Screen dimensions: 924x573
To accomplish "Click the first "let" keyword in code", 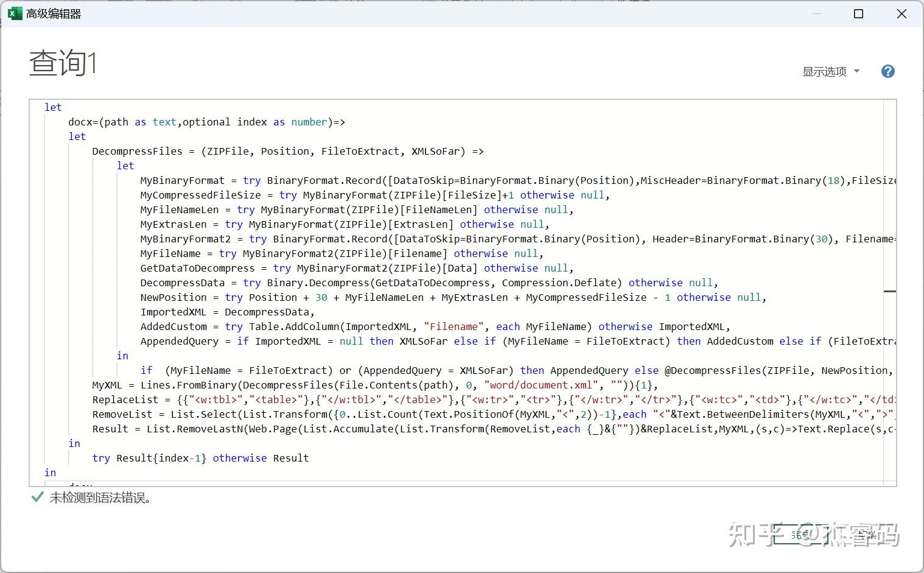I will 52,107.
